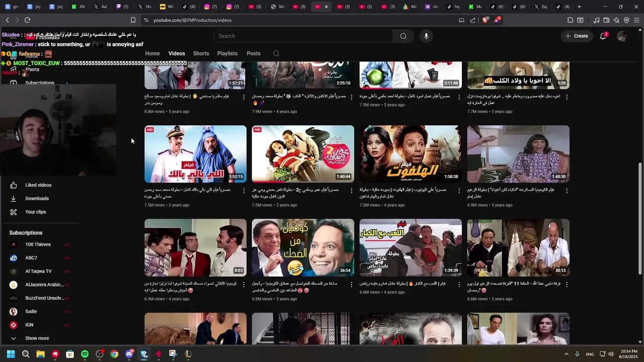644x362 pixels.
Task: Click the Liked videos thumbs-up icon
Action: tap(14, 185)
